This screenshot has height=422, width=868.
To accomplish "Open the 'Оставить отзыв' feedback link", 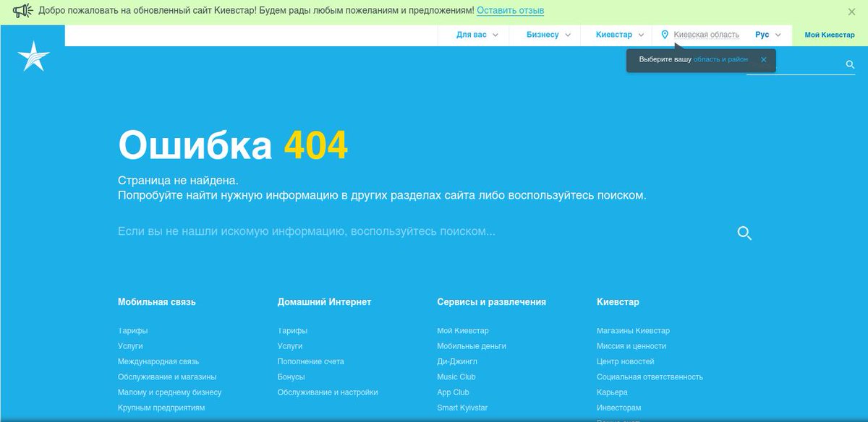I will click(511, 11).
